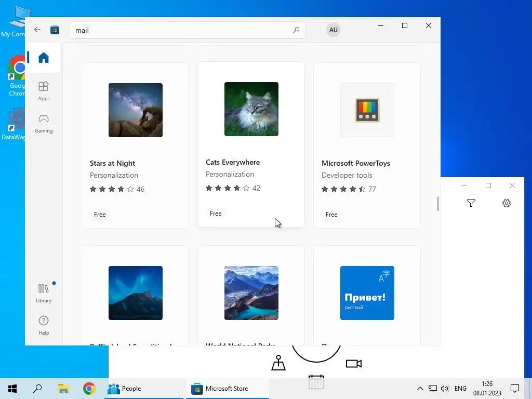
Task: Open network icon in system tray
Action: (x=433, y=389)
